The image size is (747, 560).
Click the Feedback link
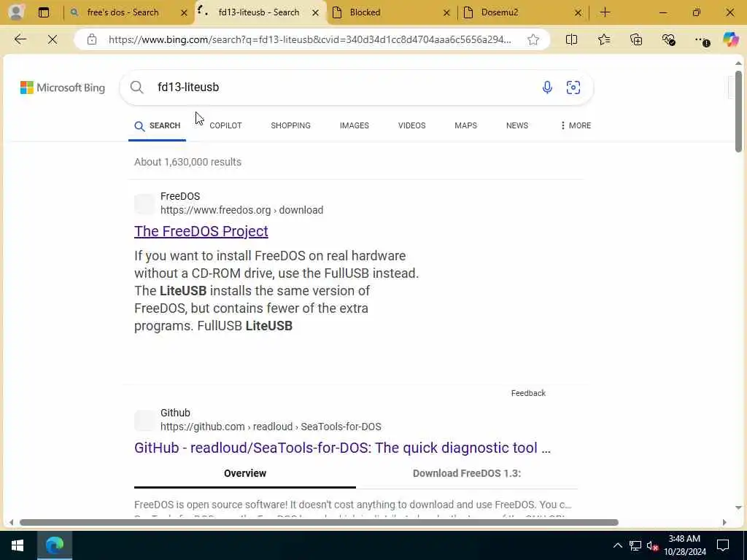528,393
